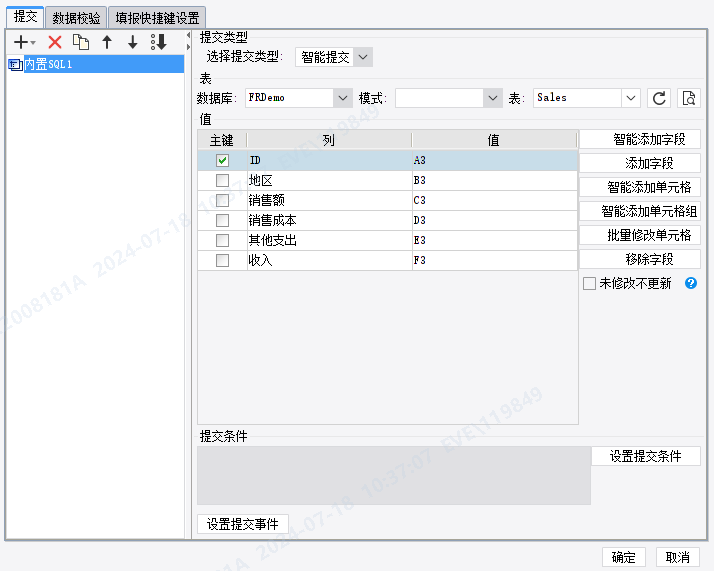
Task: Click the table preview magnifier icon
Action: [x=688, y=98]
